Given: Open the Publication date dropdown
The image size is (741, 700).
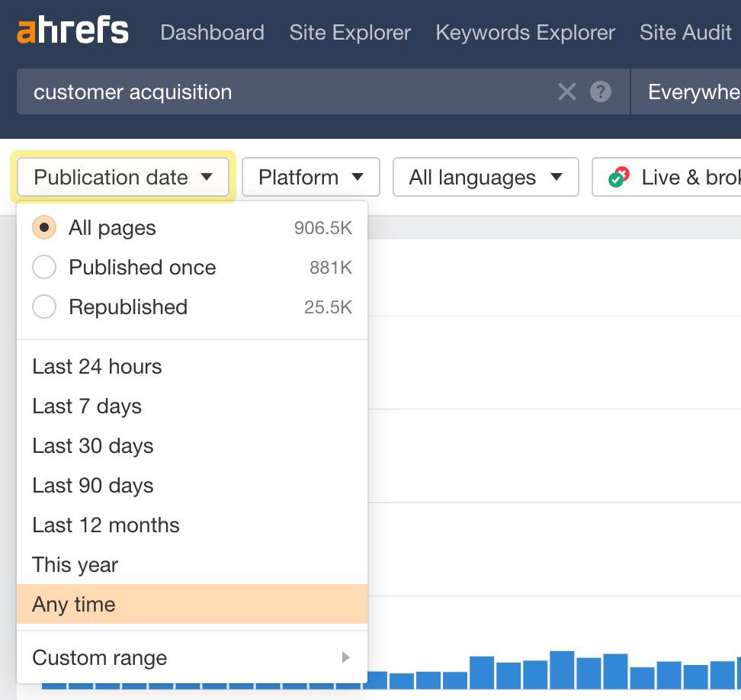Looking at the screenshot, I should pyautogui.click(x=123, y=178).
